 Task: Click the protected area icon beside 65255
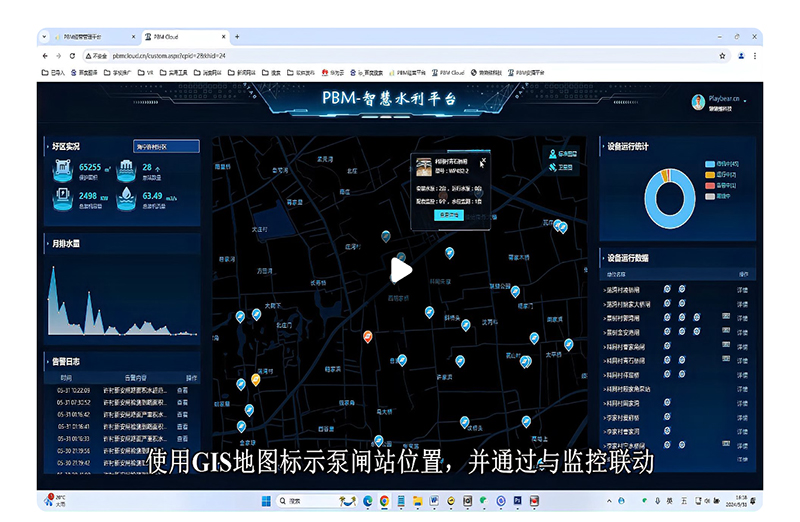(x=63, y=170)
